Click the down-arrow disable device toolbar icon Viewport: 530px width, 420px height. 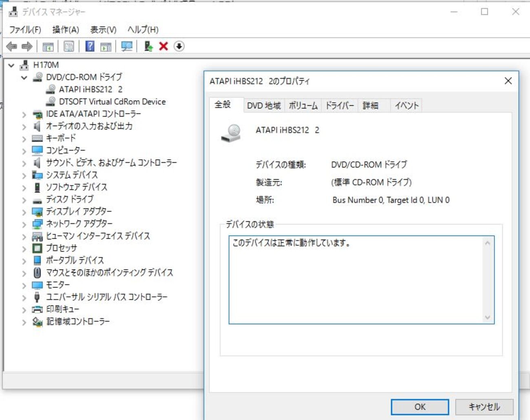tap(179, 46)
